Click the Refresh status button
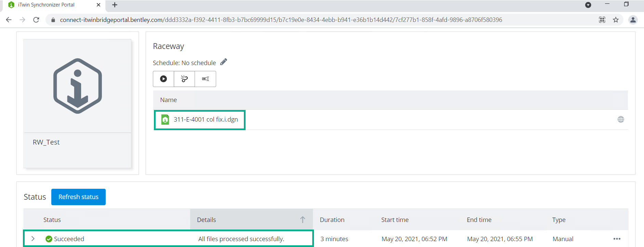The image size is (644, 247). click(x=78, y=197)
